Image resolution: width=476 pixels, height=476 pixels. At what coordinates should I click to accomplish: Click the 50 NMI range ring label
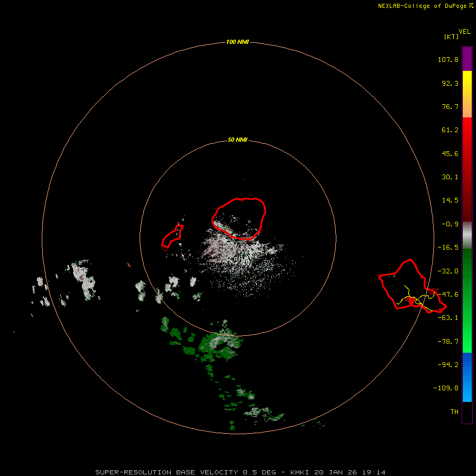coord(237,140)
